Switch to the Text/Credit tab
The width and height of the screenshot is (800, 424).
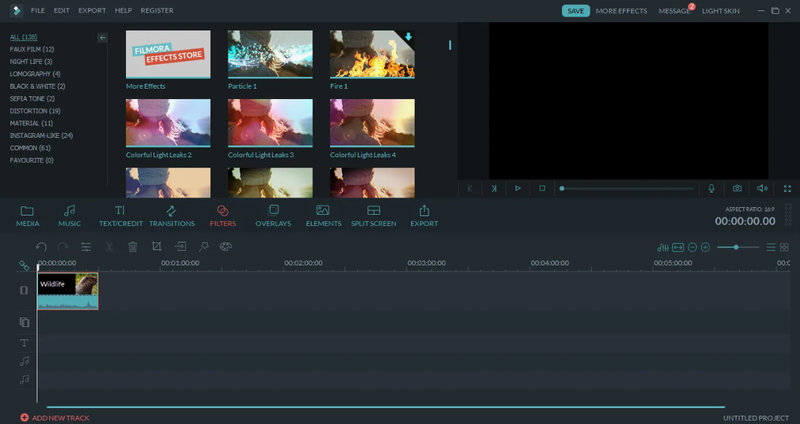(120, 216)
